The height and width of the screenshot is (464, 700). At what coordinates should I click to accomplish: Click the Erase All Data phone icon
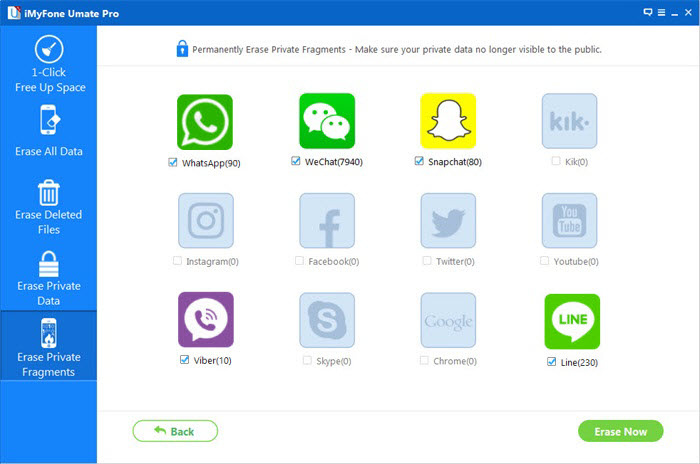[49, 120]
